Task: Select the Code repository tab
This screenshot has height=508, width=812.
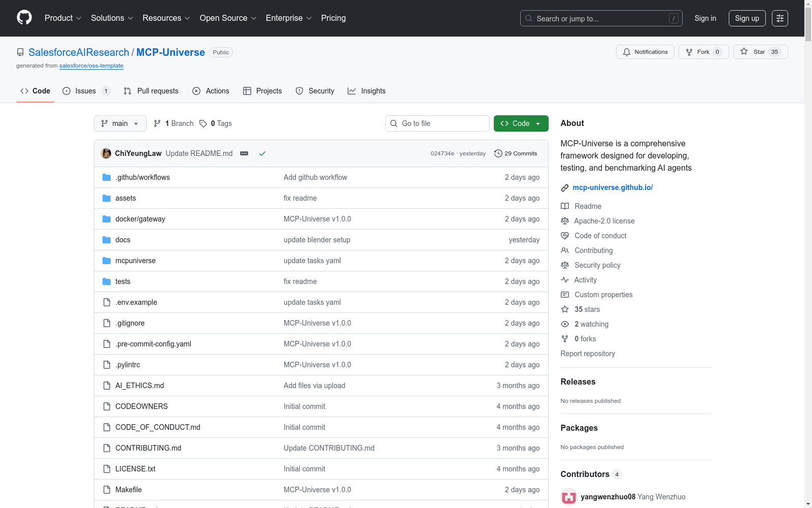Action: click(x=35, y=91)
